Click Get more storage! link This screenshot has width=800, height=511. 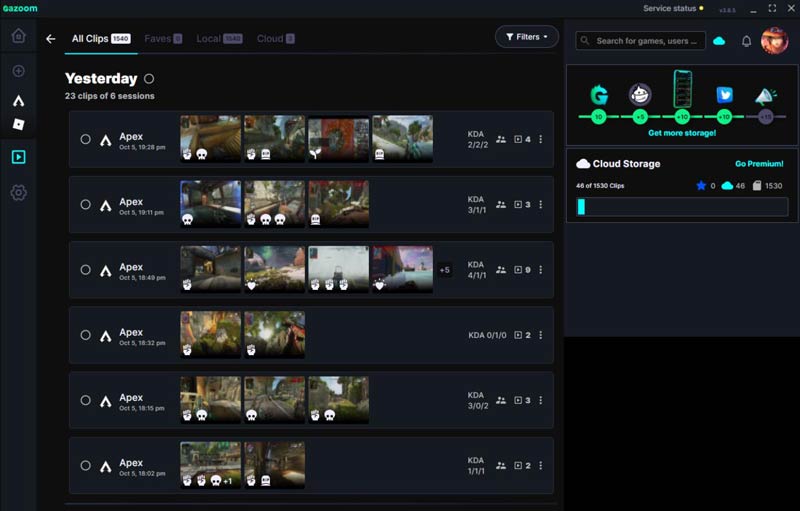681,133
